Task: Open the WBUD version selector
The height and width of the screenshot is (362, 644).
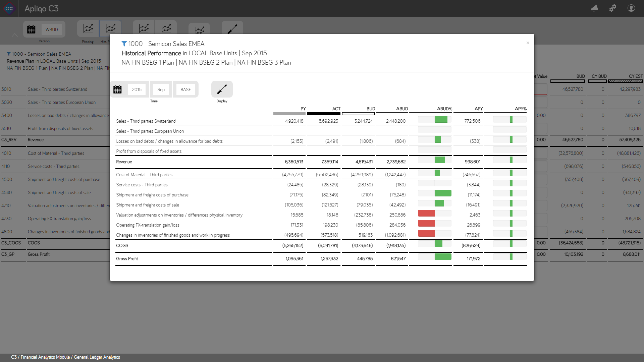Action: pyautogui.click(x=52, y=29)
